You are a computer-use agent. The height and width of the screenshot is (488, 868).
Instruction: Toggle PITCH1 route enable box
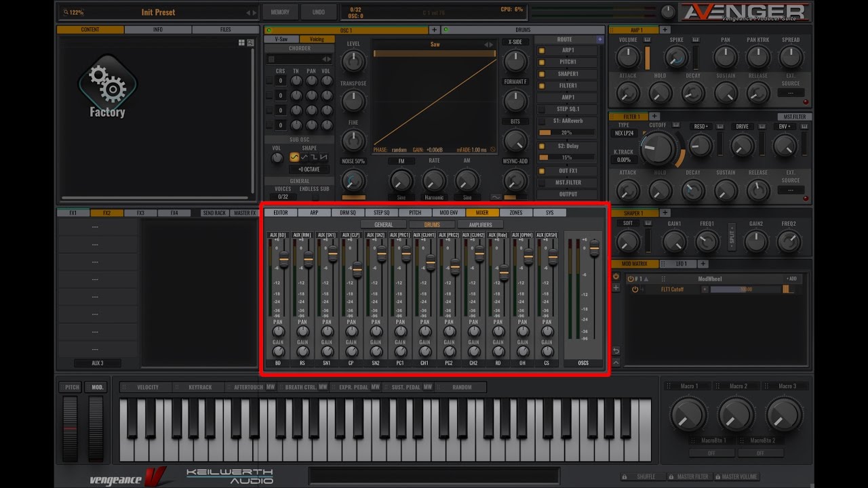coord(542,62)
